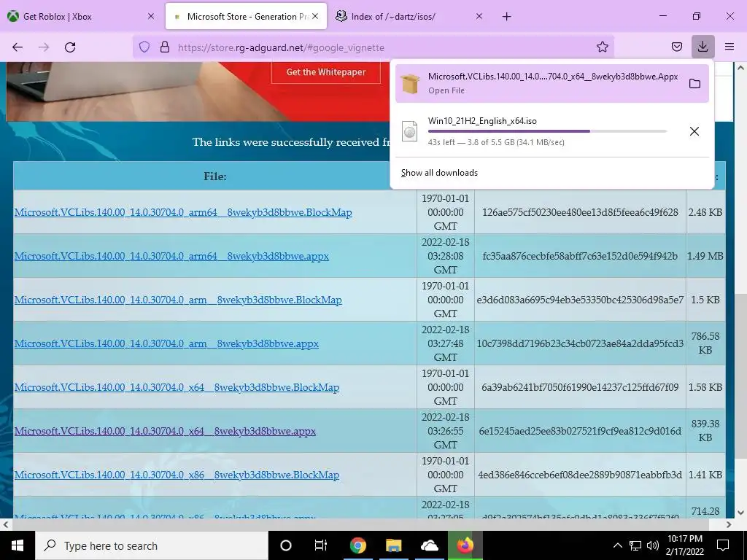This screenshot has width=747, height=560.
Task: Show downloaded Appx file in folder
Action: tap(694, 84)
